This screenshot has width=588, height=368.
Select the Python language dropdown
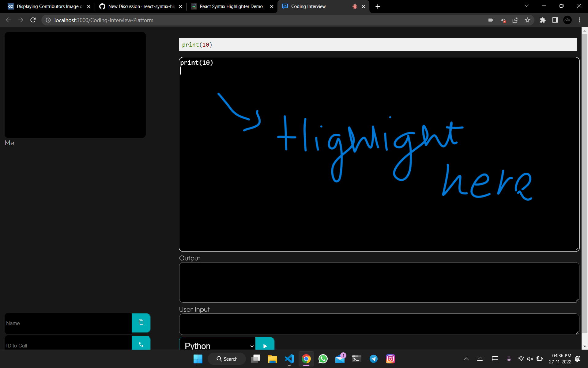click(217, 345)
